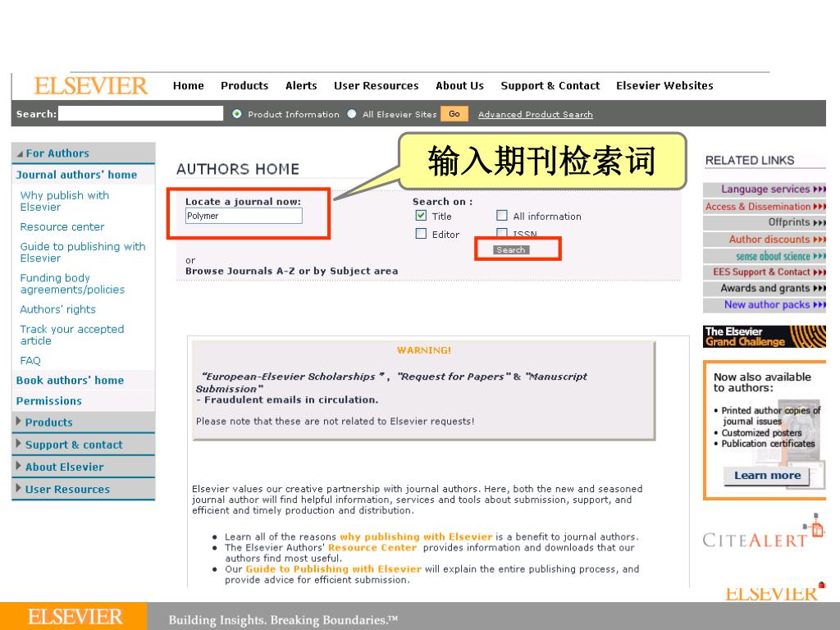
Task: Open the CiteAlert logo link
Action: (763, 533)
